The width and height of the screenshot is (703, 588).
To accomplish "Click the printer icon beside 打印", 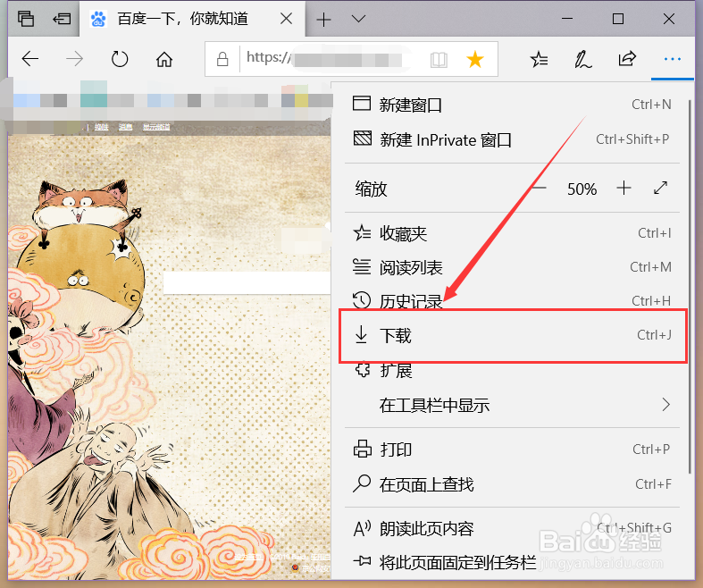I will click(363, 449).
